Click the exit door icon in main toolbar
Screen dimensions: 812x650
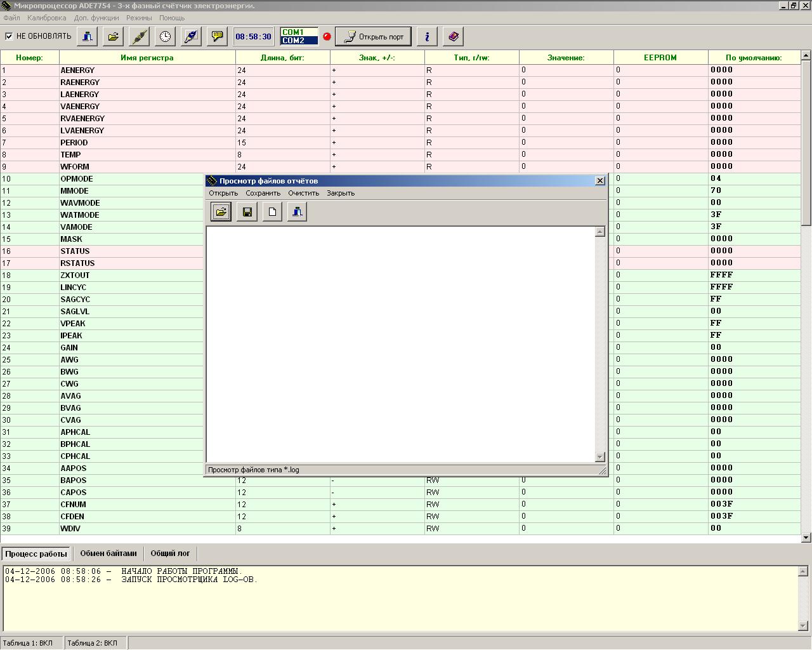[87, 36]
